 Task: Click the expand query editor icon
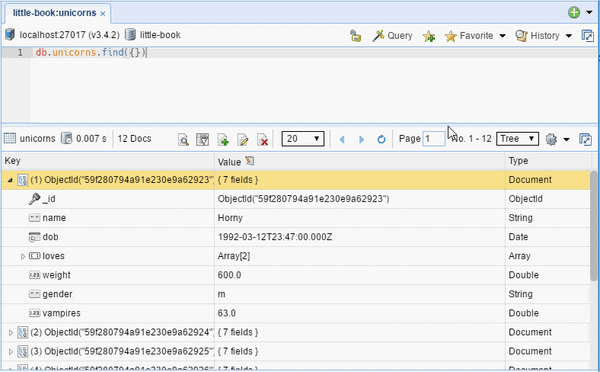pos(587,36)
